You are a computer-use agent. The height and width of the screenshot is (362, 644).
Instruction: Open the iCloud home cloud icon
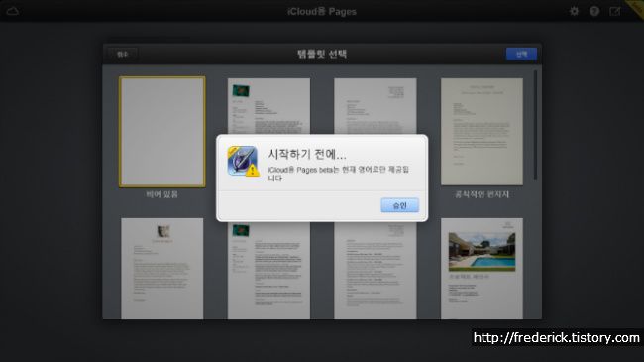point(13,11)
